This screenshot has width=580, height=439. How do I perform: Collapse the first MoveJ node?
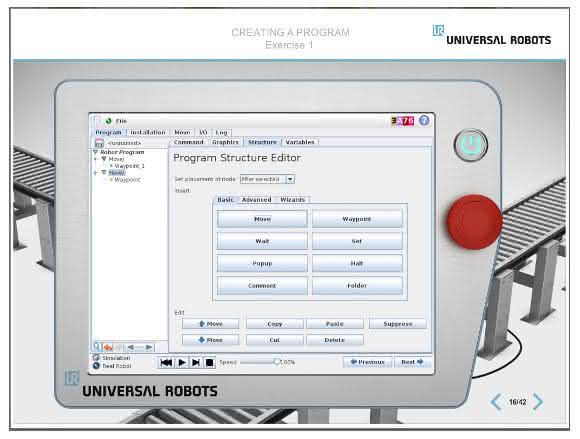(104, 159)
